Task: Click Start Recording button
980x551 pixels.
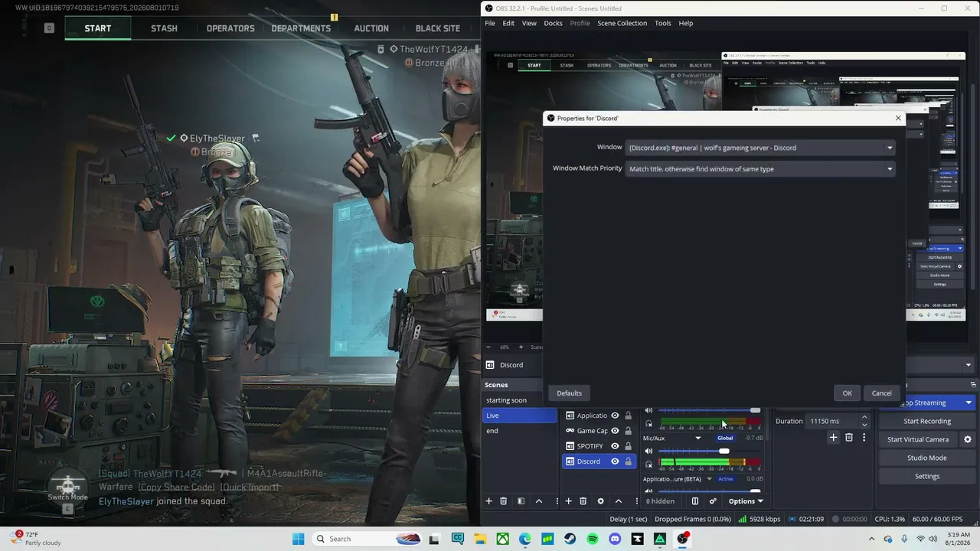Action: pyautogui.click(x=927, y=421)
